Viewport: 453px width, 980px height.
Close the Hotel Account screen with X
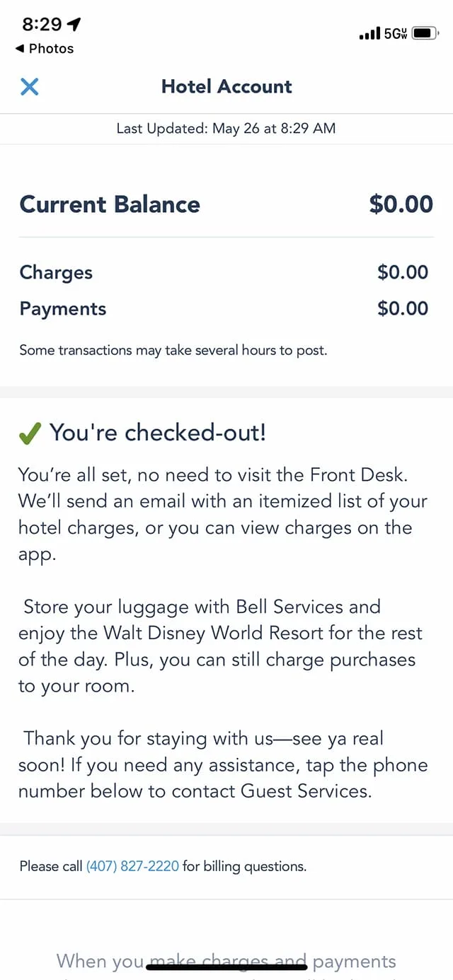29,87
